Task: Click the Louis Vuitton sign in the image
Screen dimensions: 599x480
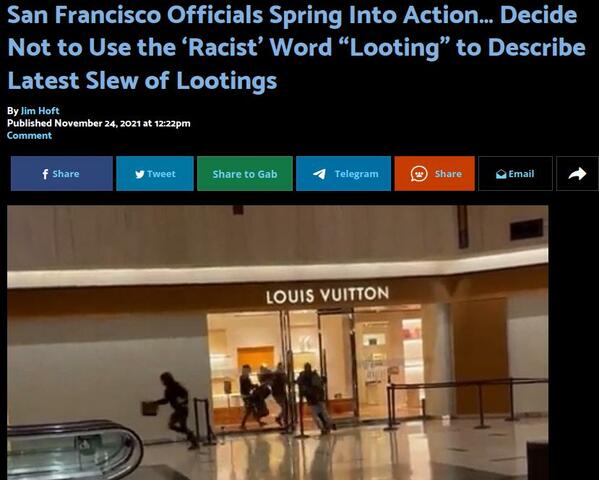Action: tap(327, 295)
